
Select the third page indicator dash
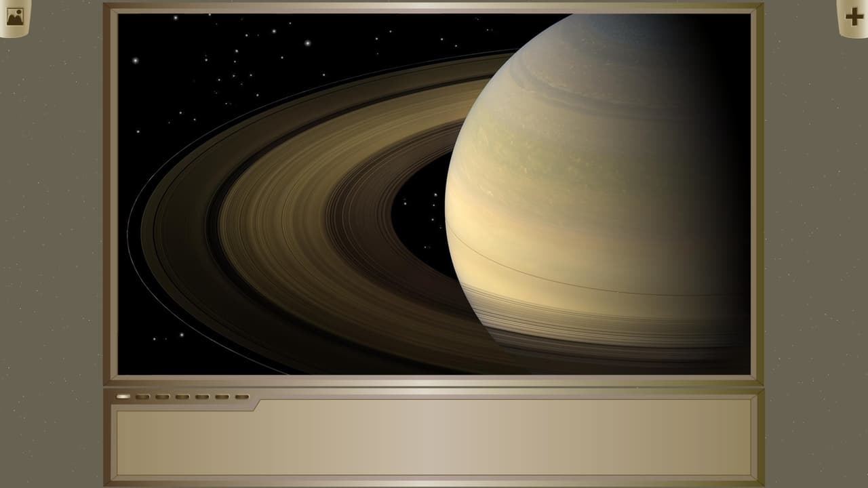click(x=163, y=396)
